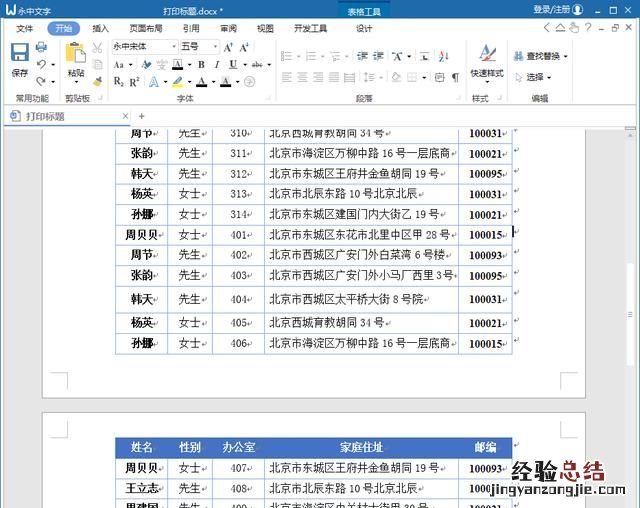Viewport: 640px width, 508px height.
Task: Apply the character shading A swatch
Action: click(226, 82)
